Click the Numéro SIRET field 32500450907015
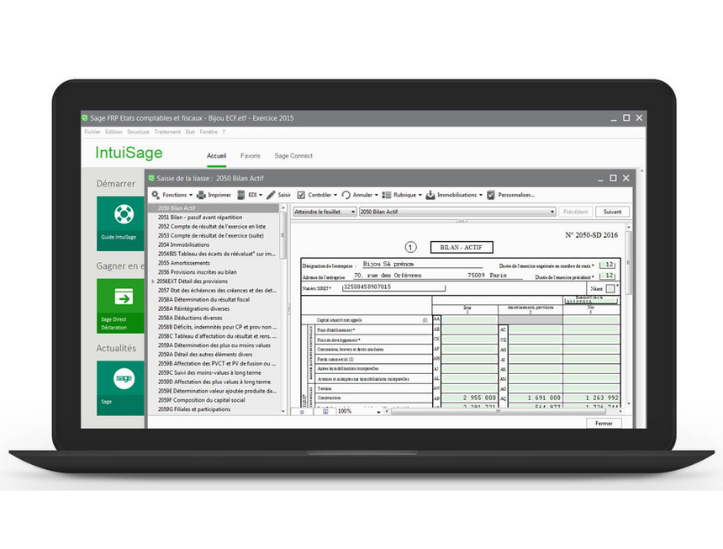The width and height of the screenshot is (723, 549). click(394, 287)
